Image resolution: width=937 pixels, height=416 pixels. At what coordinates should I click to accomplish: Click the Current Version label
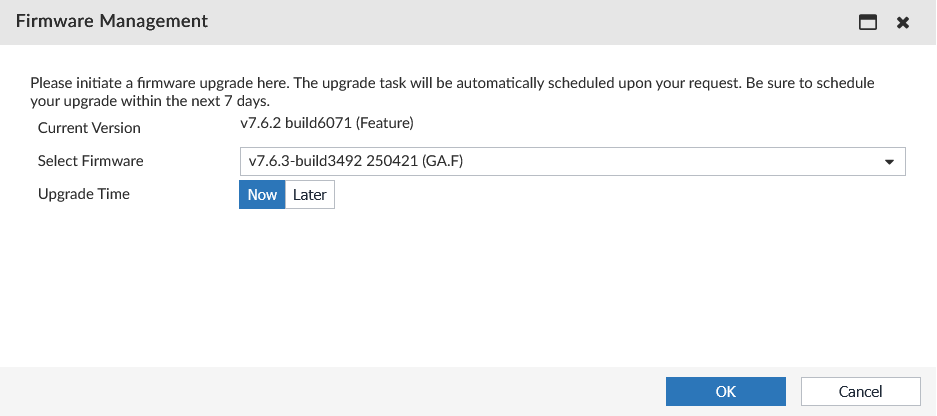[x=89, y=128]
